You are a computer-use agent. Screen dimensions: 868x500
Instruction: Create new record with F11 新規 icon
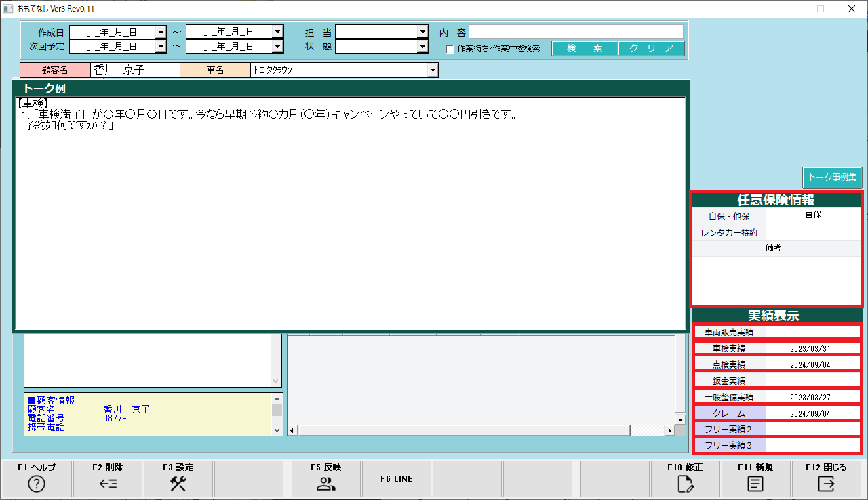point(755,484)
